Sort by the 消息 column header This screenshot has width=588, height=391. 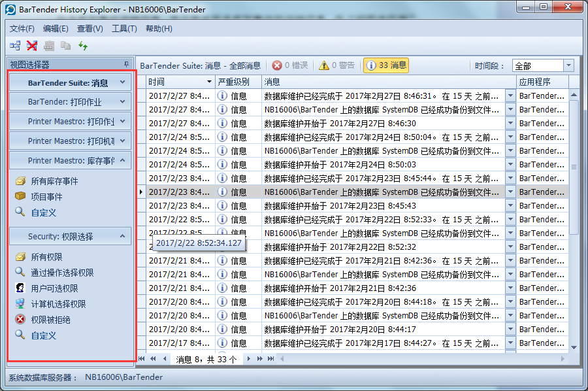[389, 82]
